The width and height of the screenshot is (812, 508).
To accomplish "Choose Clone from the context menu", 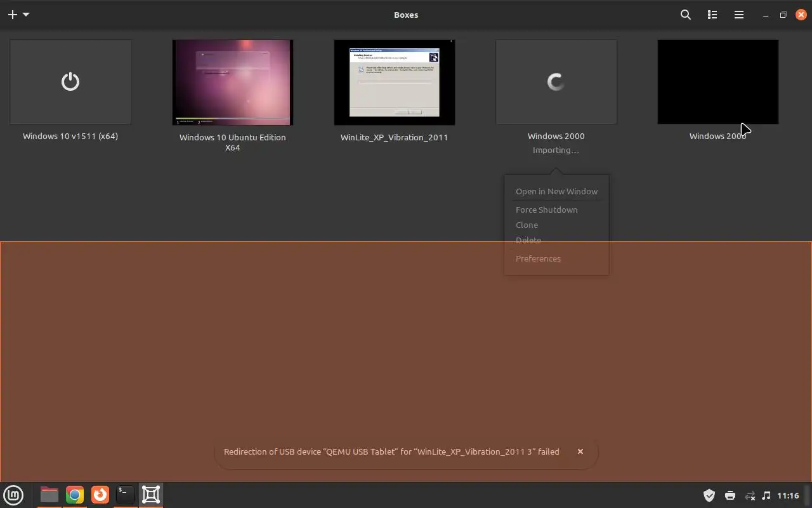I will pyautogui.click(x=527, y=225).
